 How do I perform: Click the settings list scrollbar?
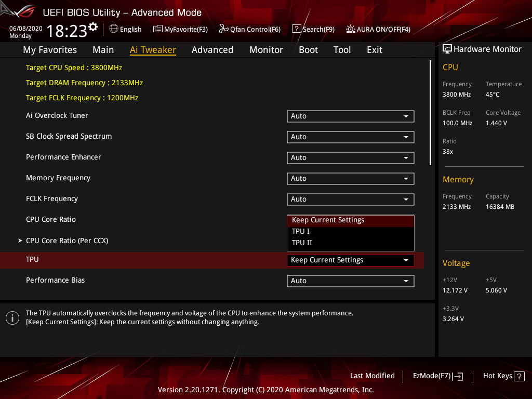(x=430, y=113)
